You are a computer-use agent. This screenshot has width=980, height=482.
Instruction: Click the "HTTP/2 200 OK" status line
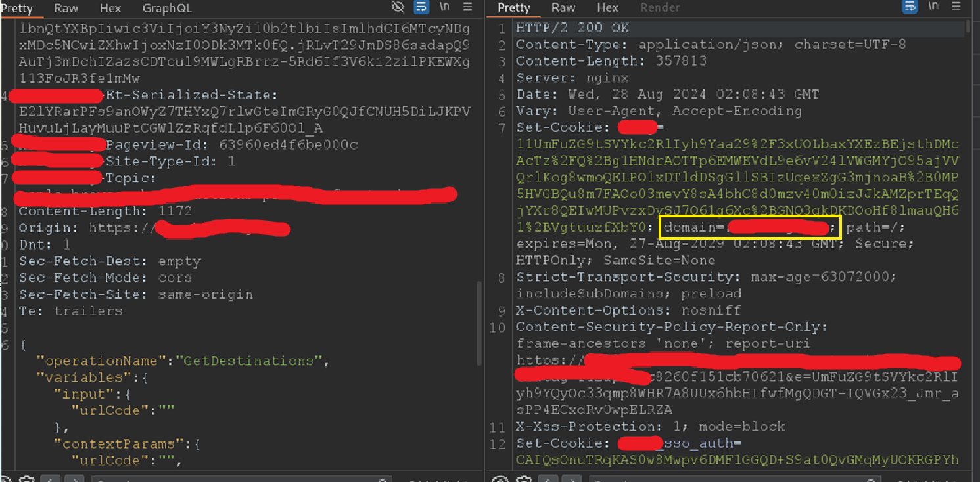[x=572, y=28]
